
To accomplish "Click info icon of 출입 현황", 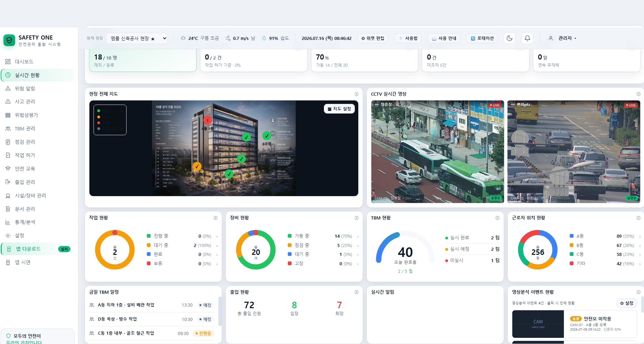I will 357,292.
